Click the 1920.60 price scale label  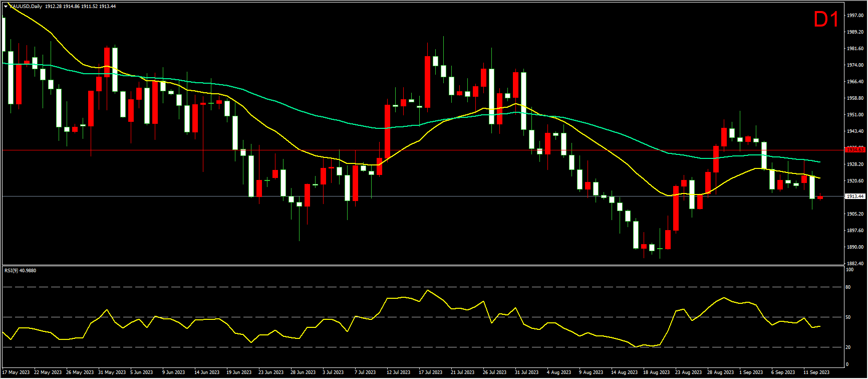[855, 181]
